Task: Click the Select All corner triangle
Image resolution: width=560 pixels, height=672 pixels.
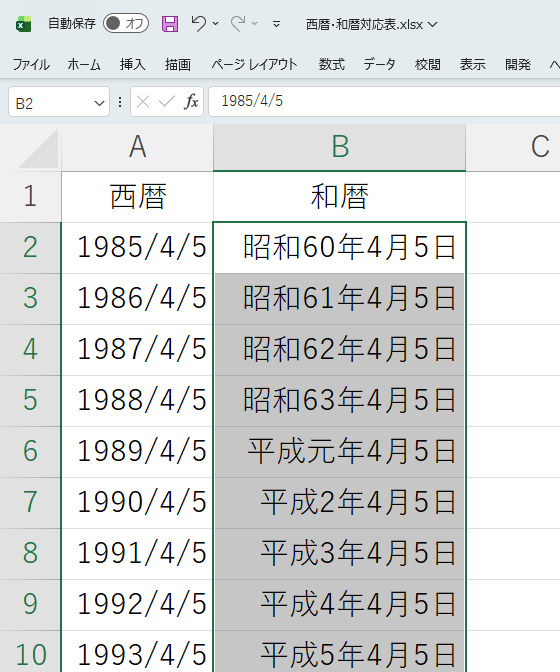Action: point(38,148)
